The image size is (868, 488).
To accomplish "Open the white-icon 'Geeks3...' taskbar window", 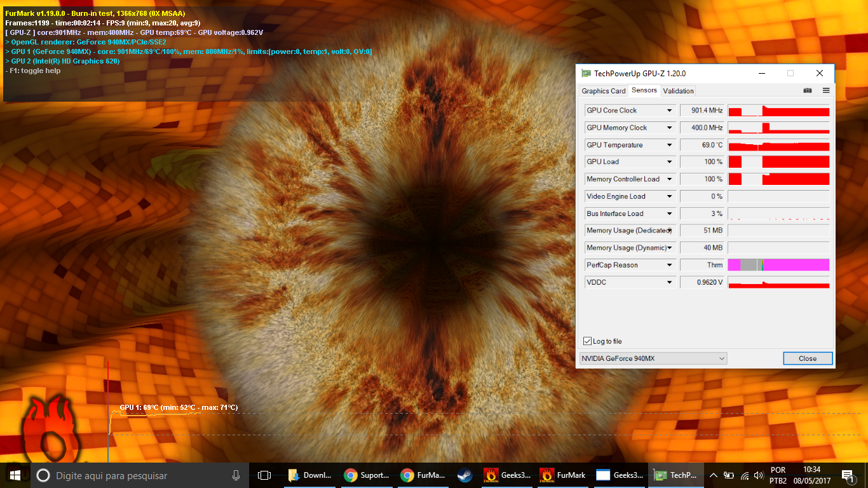I will 618,475.
